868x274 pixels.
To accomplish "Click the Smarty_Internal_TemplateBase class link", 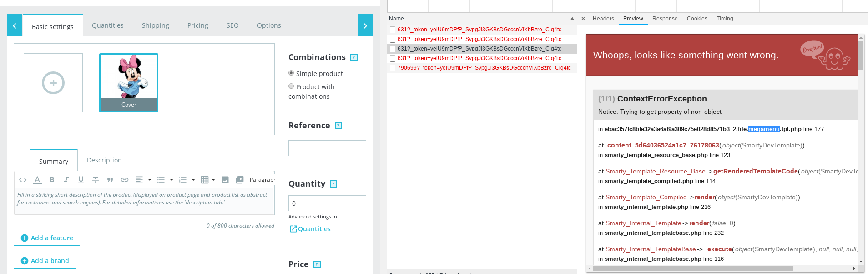I will pos(651,249).
